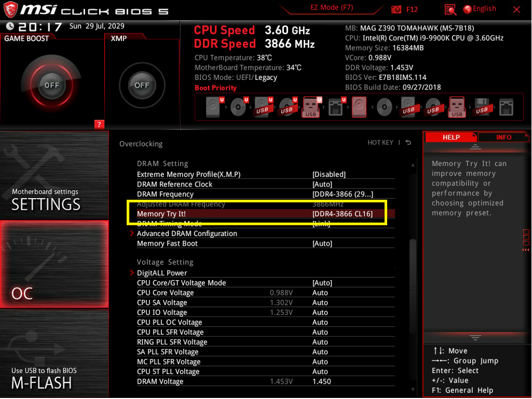Viewport: 532px width, 399px height.
Task: Click the F12 screenshot label
Action: click(412, 10)
